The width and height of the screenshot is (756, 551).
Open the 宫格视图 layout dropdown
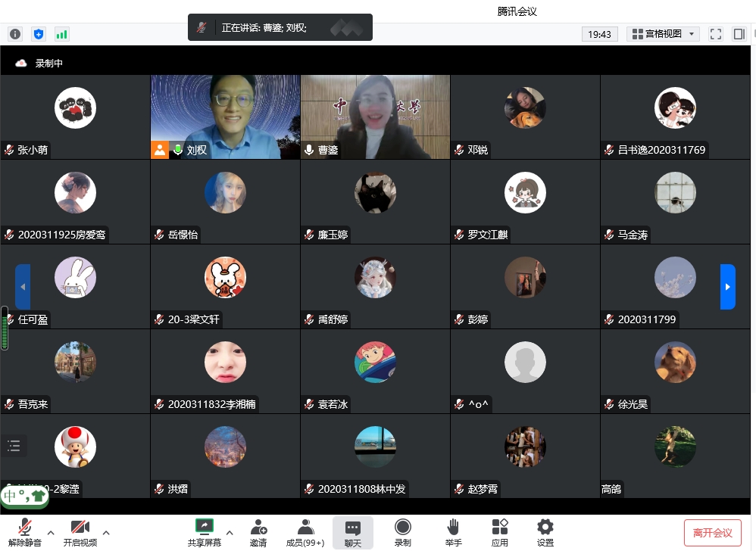pos(664,34)
